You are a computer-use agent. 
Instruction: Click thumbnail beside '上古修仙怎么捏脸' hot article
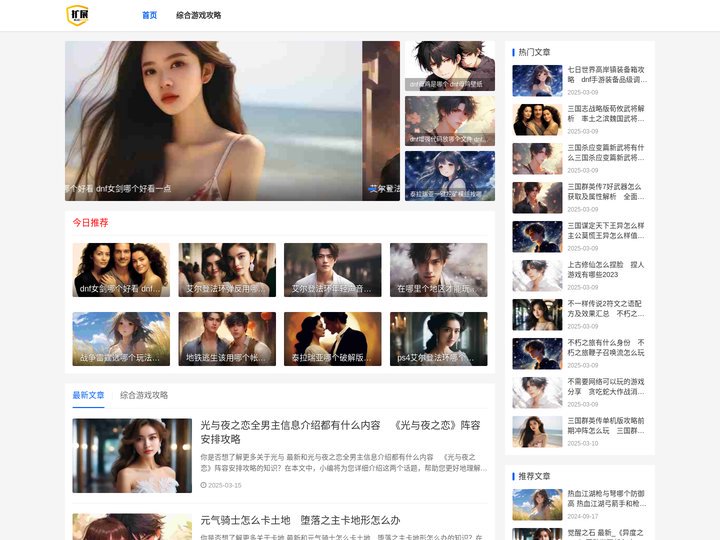537,276
